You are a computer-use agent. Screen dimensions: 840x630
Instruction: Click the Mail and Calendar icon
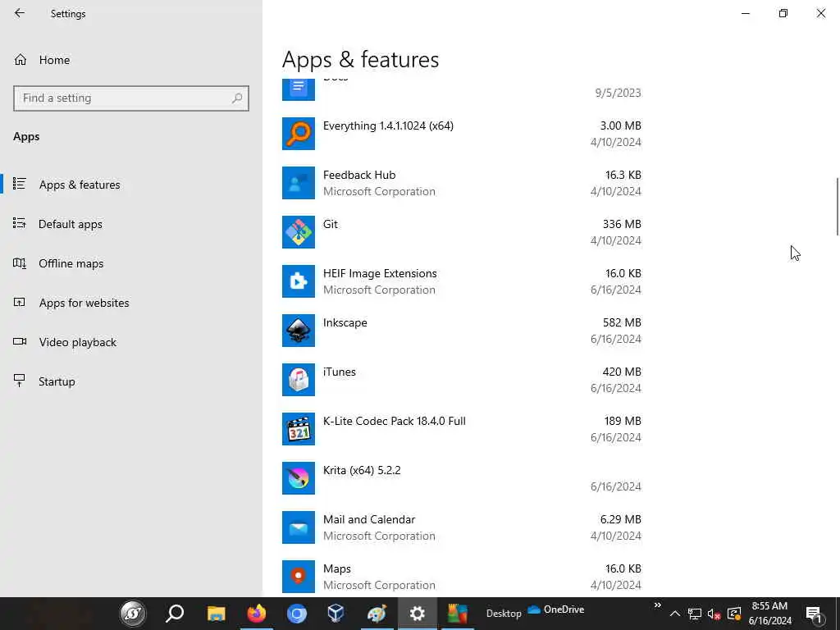(299, 527)
